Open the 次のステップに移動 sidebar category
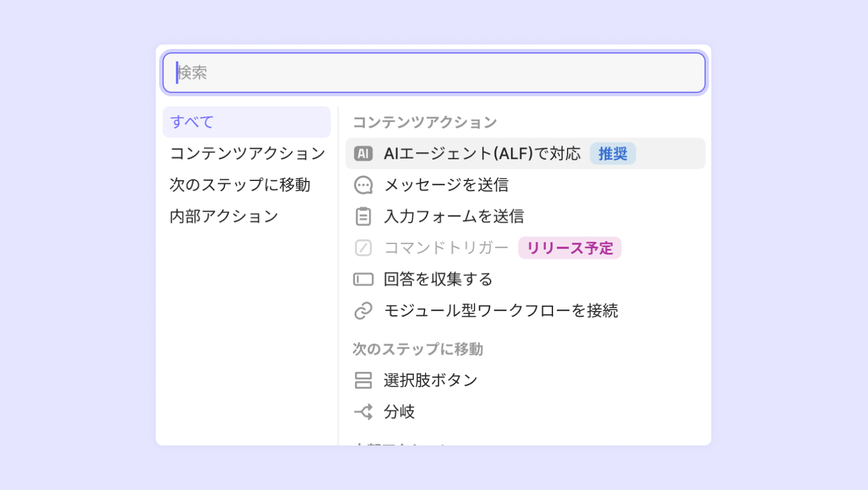Screen dimensions: 868x490 pyautogui.click(x=240, y=185)
